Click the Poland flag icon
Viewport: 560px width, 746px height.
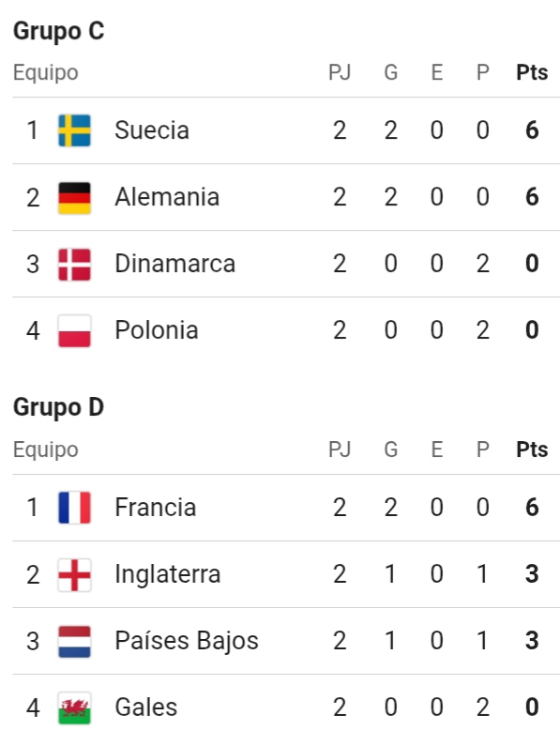click(74, 330)
